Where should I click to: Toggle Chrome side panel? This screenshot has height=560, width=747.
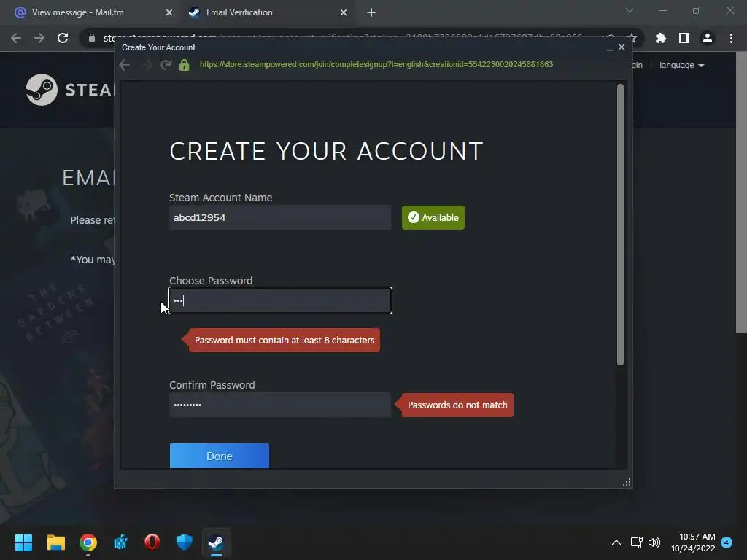[x=684, y=38]
